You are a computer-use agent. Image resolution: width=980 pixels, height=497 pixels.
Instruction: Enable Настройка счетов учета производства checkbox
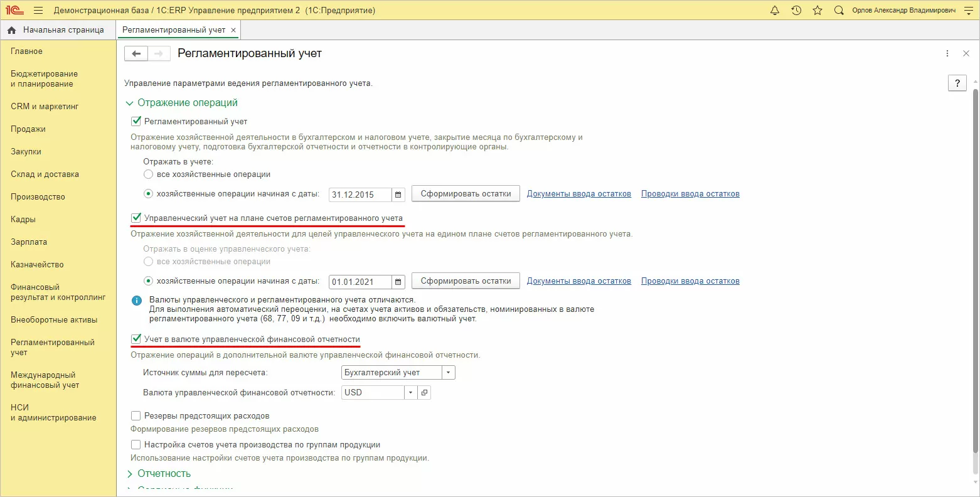(136, 445)
